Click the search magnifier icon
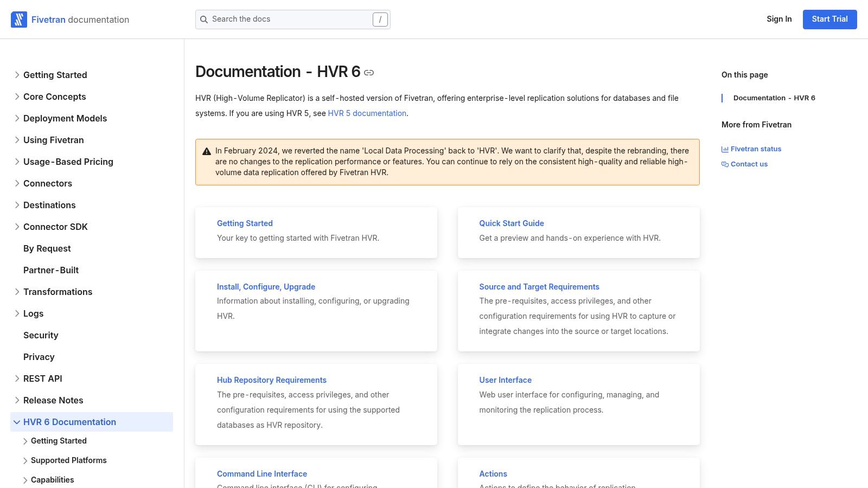Viewport: 868px width, 488px height. tap(204, 20)
